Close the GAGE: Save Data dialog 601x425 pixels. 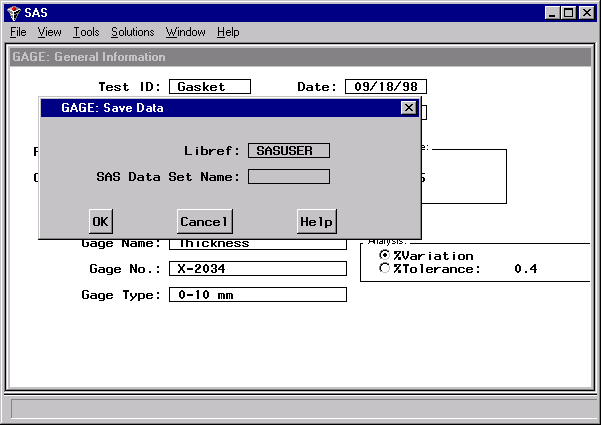[409, 108]
